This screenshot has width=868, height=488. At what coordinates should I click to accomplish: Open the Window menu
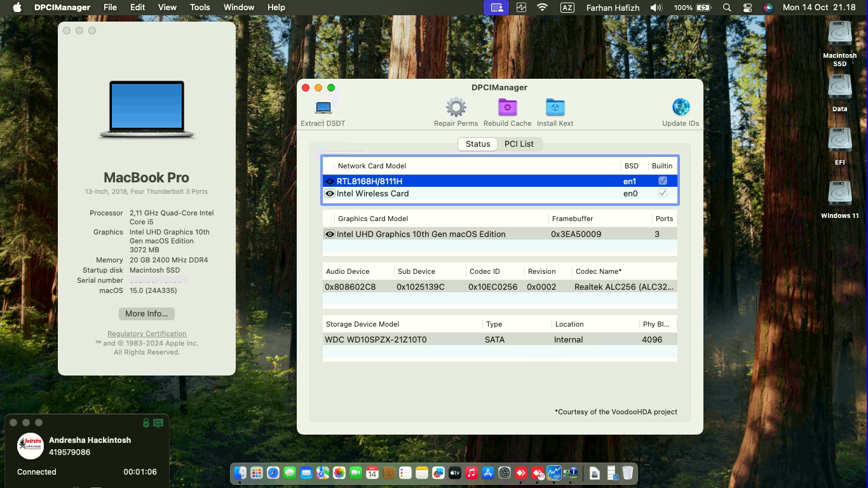coord(239,7)
